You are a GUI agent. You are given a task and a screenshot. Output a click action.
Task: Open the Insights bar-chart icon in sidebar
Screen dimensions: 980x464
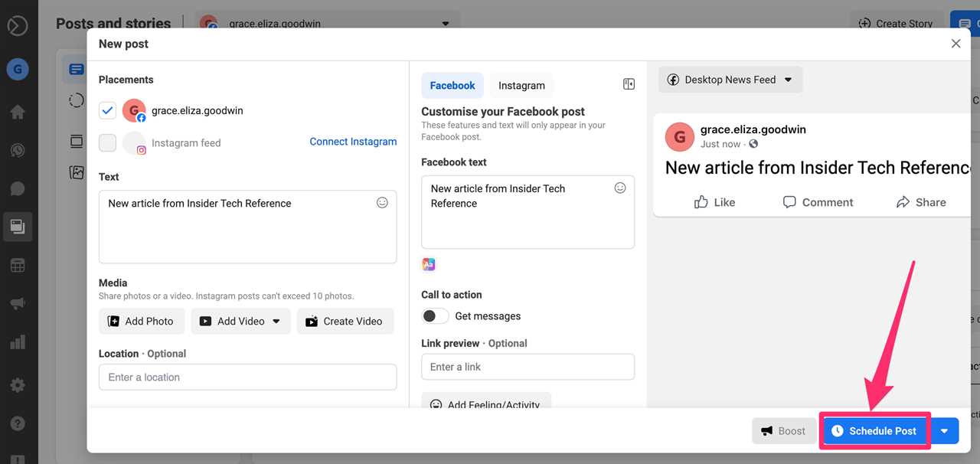[18, 341]
